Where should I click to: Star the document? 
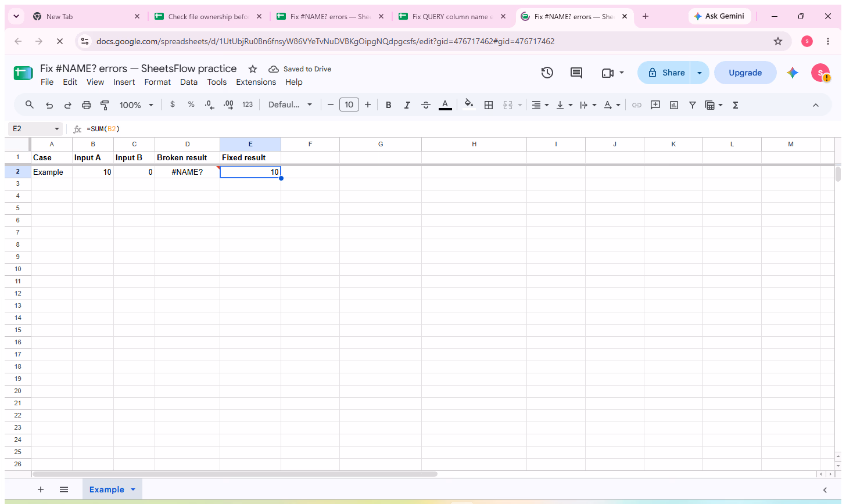[x=253, y=69]
